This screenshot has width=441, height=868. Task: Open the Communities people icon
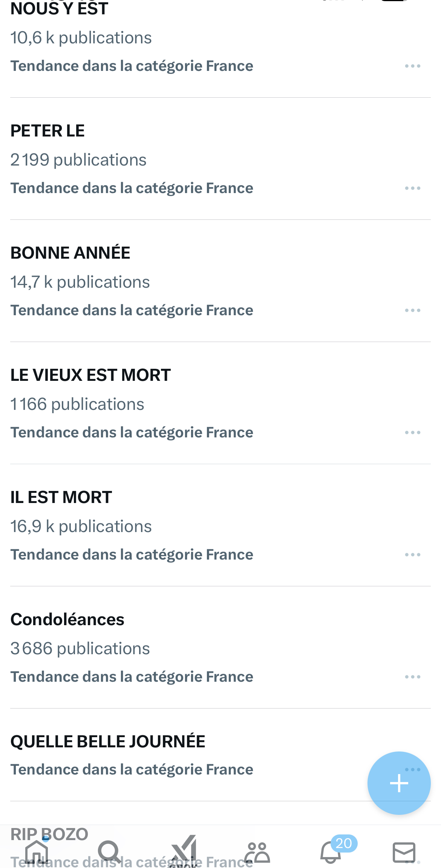click(x=257, y=851)
